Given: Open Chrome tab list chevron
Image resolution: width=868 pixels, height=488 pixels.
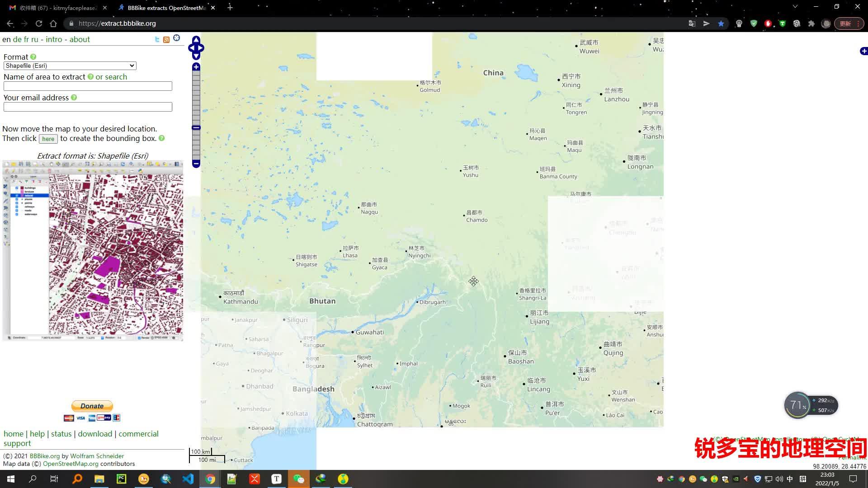Looking at the screenshot, I should (795, 7).
